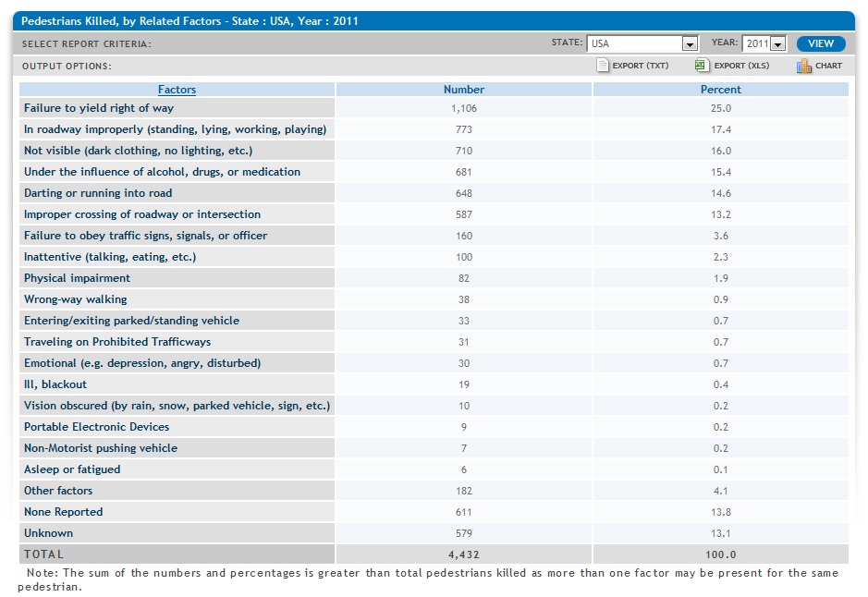Click the number value 710

coord(464,151)
